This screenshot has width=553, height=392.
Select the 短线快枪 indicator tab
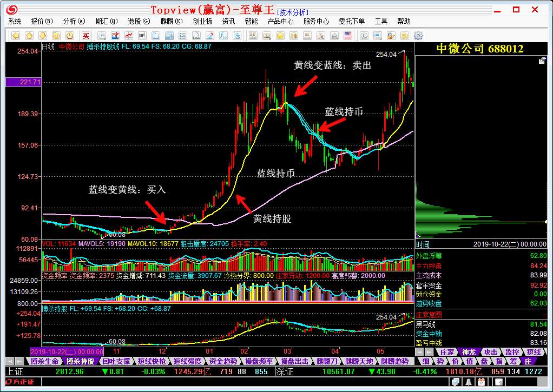[x=152, y=361]
